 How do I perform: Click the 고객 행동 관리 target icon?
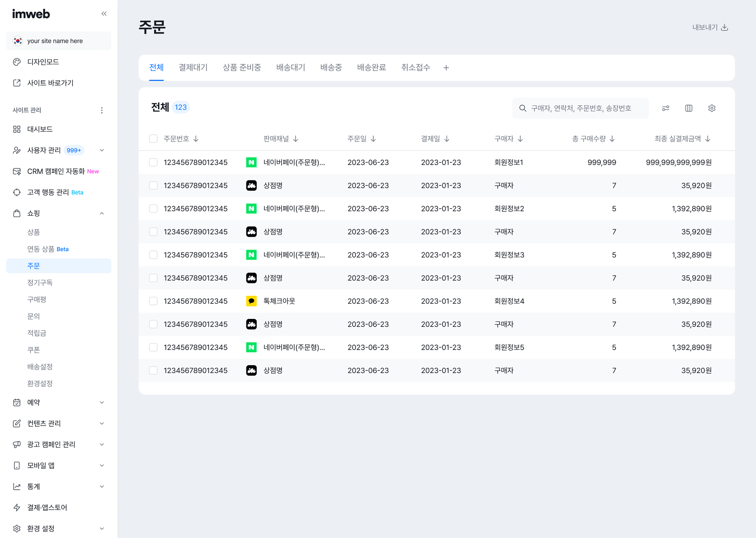17,192
